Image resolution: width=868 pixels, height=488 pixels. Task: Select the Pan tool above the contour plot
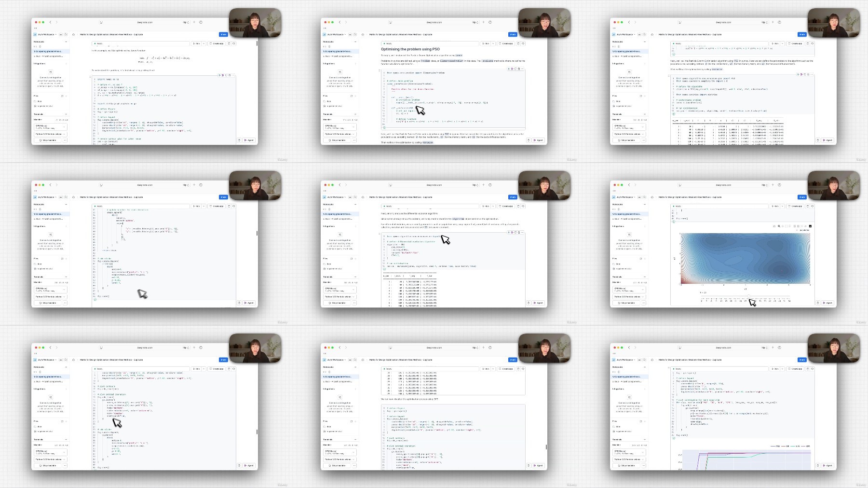(783, 226)
